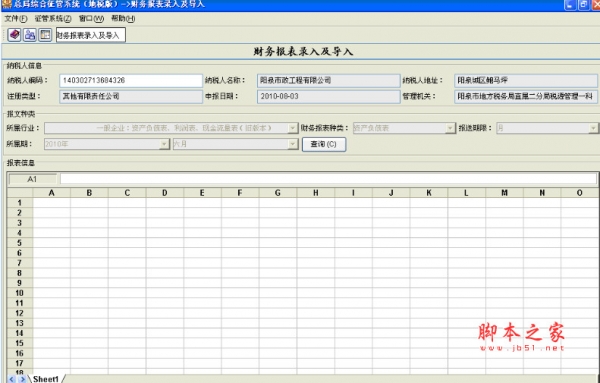Select row 1 header

20,203
